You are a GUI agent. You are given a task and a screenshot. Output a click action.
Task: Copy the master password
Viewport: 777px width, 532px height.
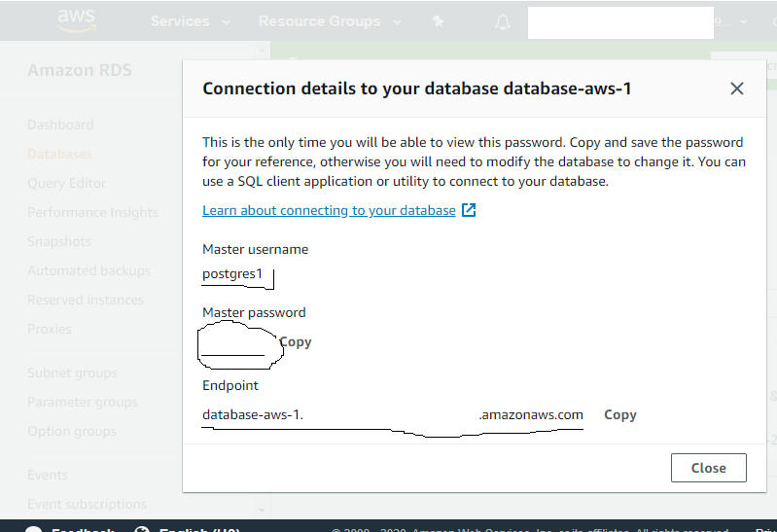point(296,341)
